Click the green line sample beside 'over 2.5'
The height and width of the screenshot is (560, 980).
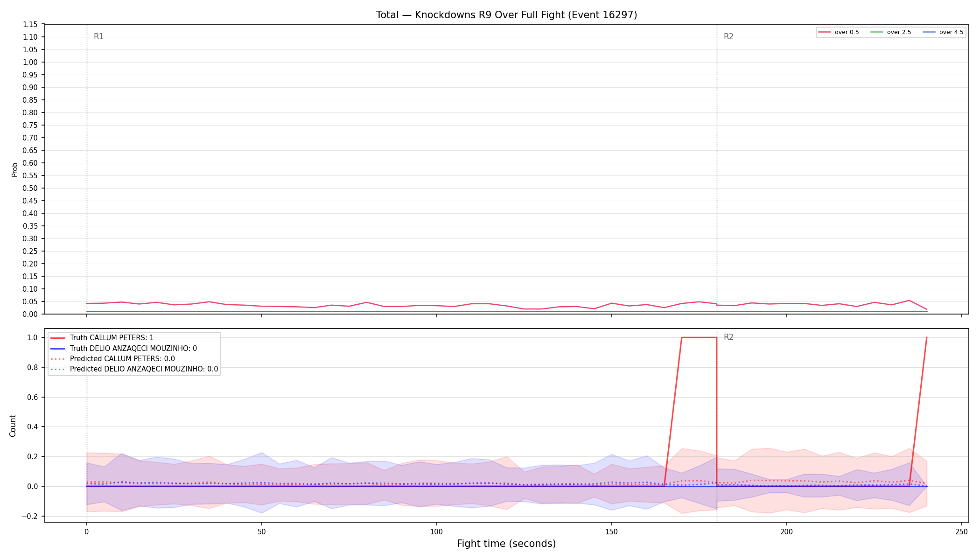click(877, 32)
